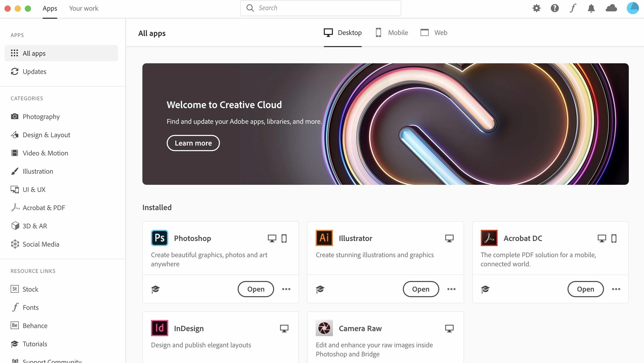
Task: Open Illustrator tutorials graduation cap icon
Action: (x=320, y=289)
